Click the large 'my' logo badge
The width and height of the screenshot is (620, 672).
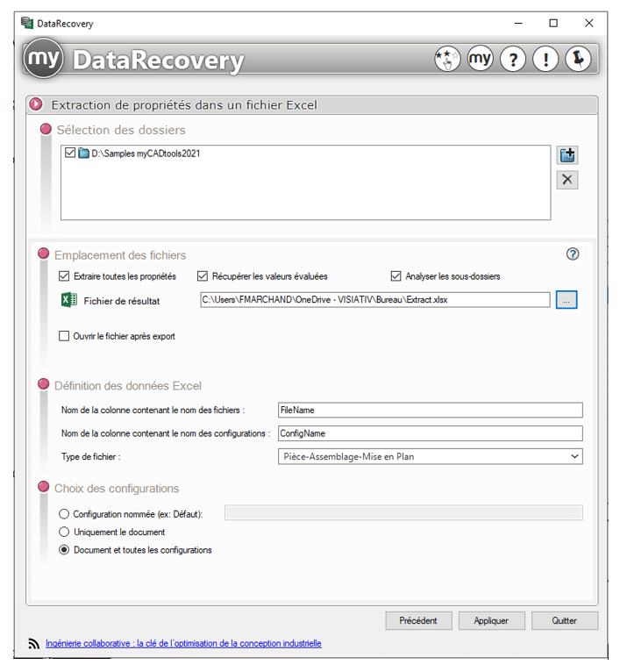44,59
